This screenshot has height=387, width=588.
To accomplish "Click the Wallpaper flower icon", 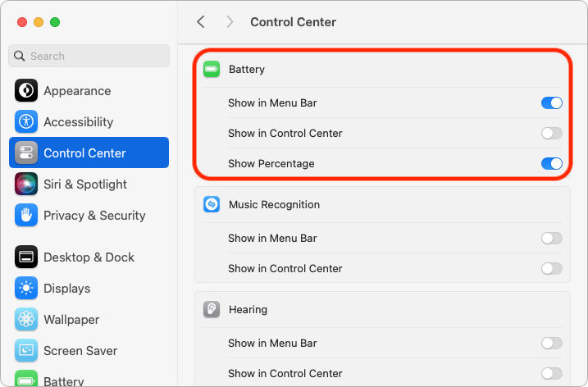I will [26, 320].
